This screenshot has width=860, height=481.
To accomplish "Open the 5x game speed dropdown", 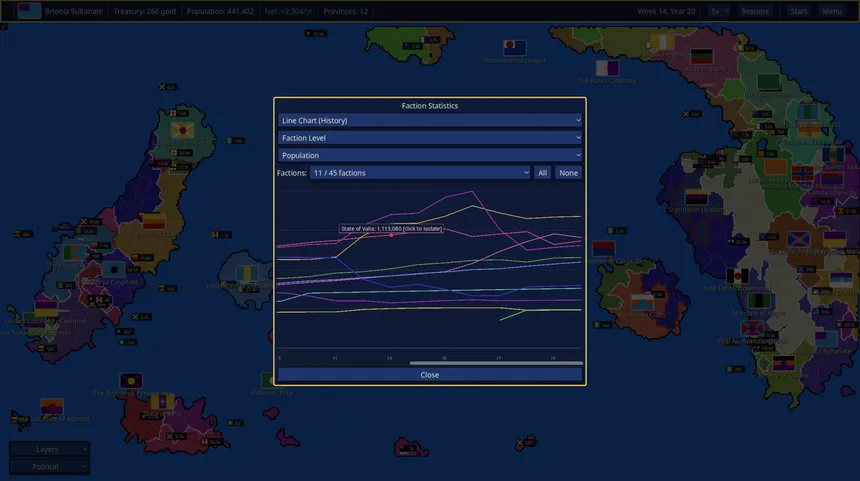I will point(719,11).
